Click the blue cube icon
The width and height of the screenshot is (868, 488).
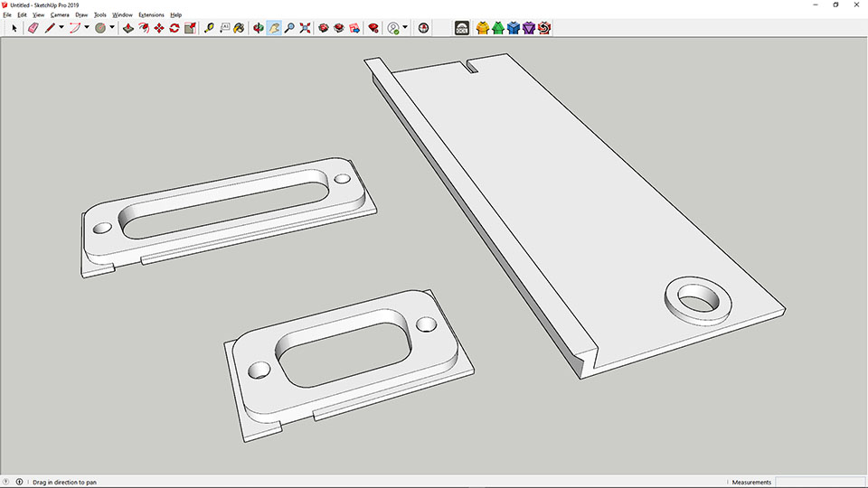click(x=514, y=28)
